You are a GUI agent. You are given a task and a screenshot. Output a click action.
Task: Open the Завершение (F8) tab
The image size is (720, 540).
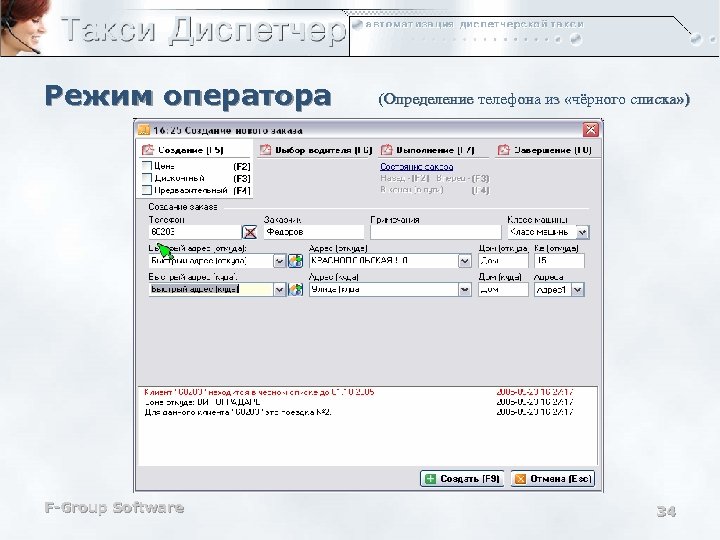(546, 150)
